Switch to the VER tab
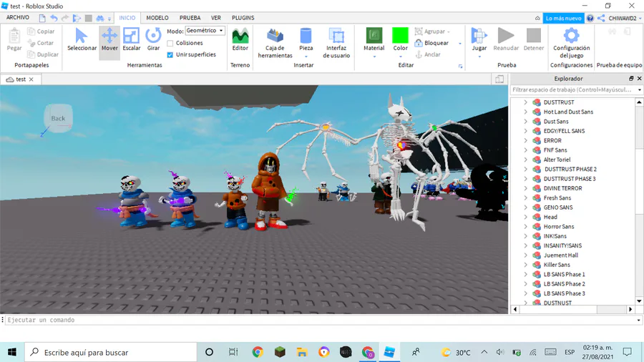 point(216,18)
